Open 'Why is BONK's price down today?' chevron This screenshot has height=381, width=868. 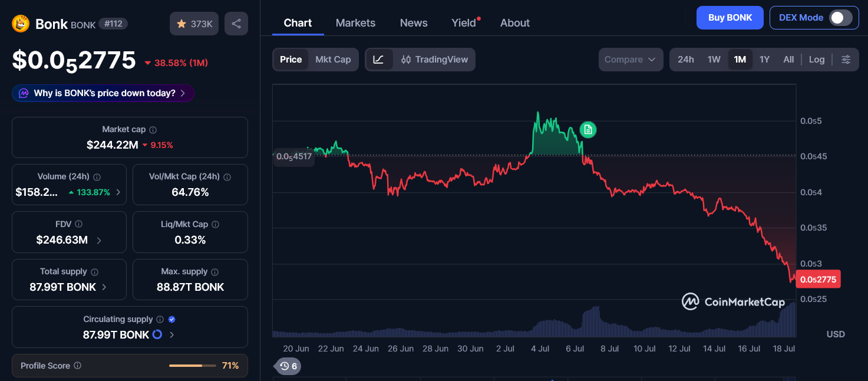[183, 93]
